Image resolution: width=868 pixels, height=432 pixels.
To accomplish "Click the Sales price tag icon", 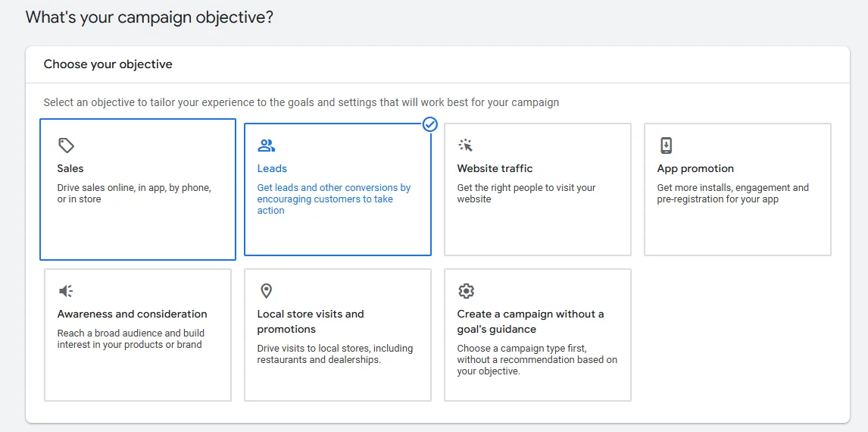I will (x=66, y=146).
